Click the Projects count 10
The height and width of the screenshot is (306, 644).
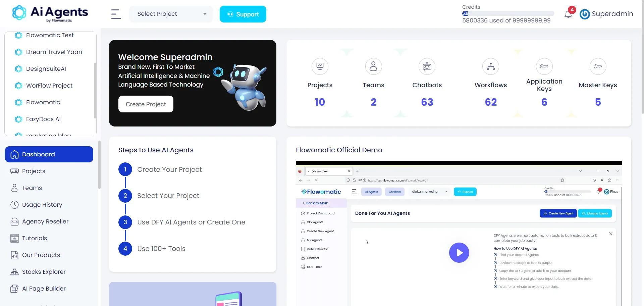(320, 102)
